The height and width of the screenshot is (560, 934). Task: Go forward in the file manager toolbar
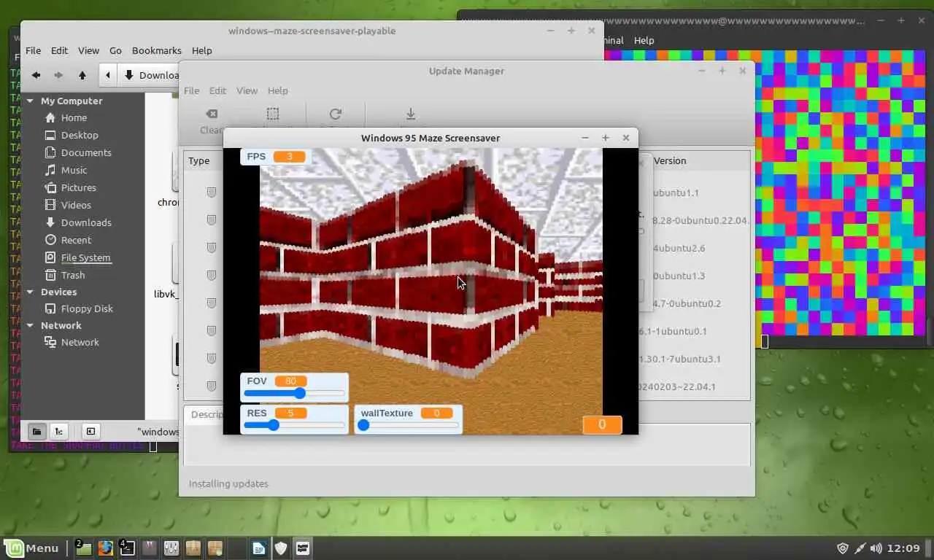point(59,75)
